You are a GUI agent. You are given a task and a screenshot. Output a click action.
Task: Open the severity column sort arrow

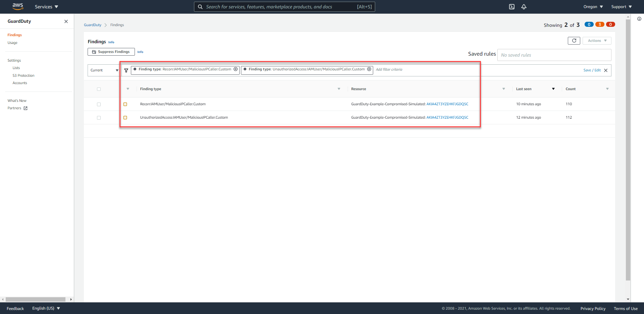click(128, 89)
